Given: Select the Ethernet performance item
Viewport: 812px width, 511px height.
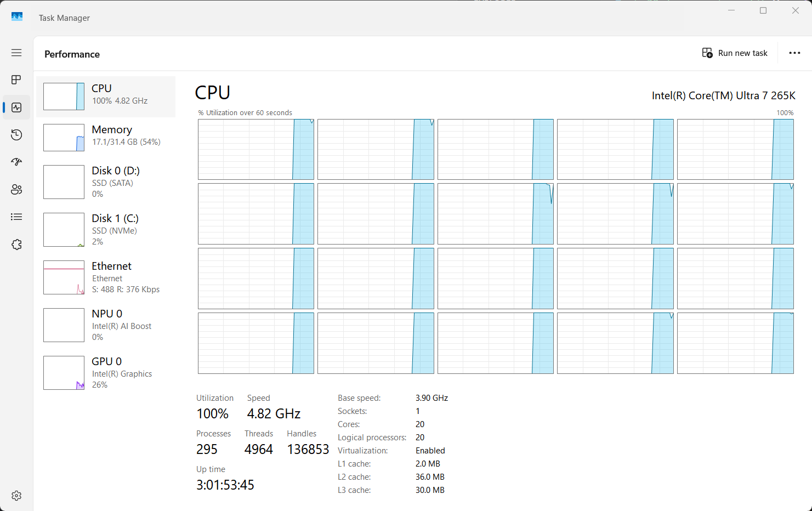Looking at the screenshot, I should pyautogui.click(x=106, y=277).
